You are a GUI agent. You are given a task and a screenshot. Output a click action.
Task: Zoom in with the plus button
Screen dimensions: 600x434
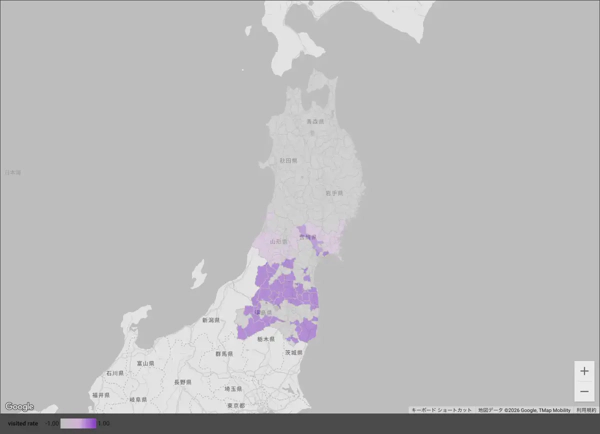[584, 371]
